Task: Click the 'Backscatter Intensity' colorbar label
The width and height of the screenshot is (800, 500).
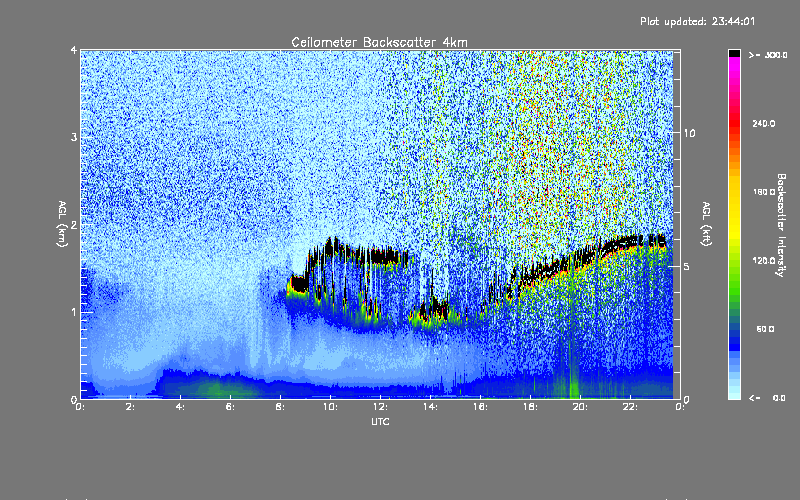Action: tap(781, 225)
